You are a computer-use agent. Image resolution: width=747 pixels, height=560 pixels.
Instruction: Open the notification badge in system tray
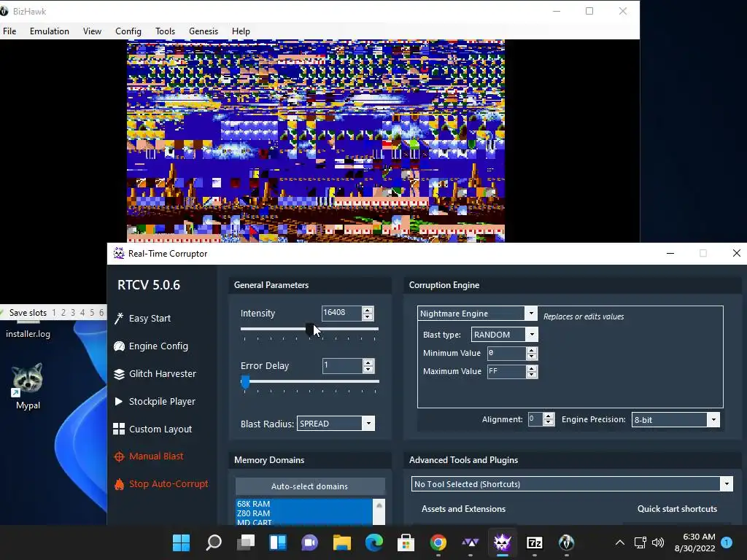click(x=727, y=542)
